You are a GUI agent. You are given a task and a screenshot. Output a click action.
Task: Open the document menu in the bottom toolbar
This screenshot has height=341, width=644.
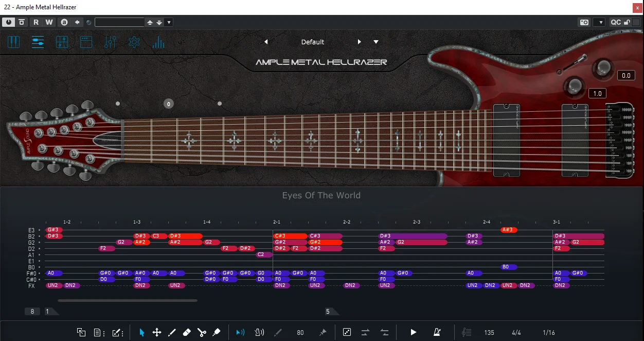click(99, 332)
